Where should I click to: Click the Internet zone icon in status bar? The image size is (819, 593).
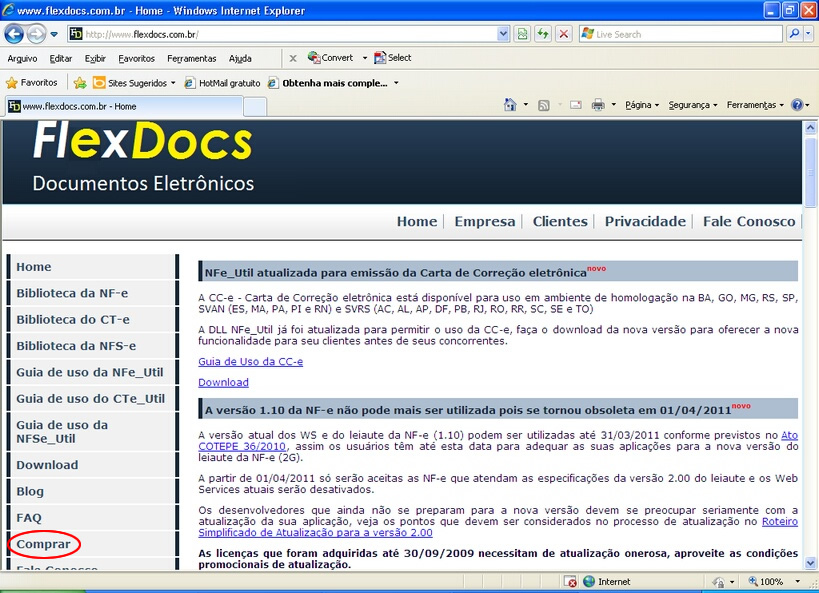point(589,581)
